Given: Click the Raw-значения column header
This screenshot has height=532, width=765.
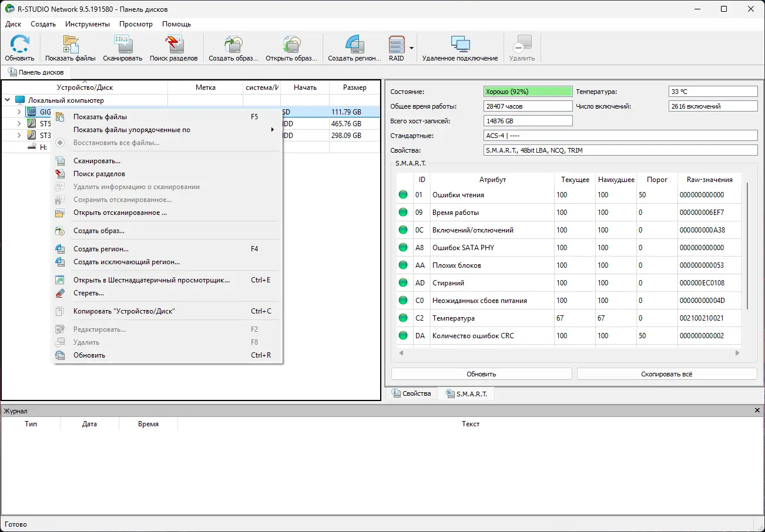Looking at the screenshot, I should pyautogui.click(x=709, y=180).
